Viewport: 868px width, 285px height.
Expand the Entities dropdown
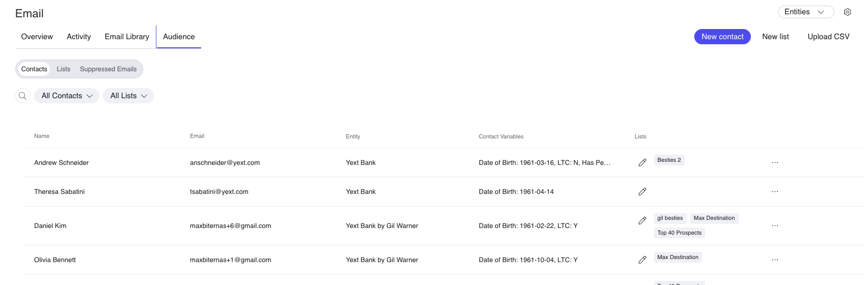[x=806, y=12]
